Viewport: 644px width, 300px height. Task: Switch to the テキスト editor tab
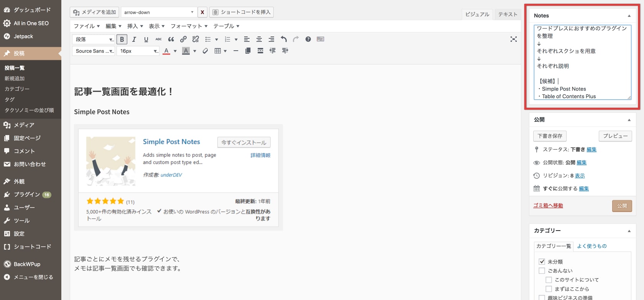coord(508,14)
